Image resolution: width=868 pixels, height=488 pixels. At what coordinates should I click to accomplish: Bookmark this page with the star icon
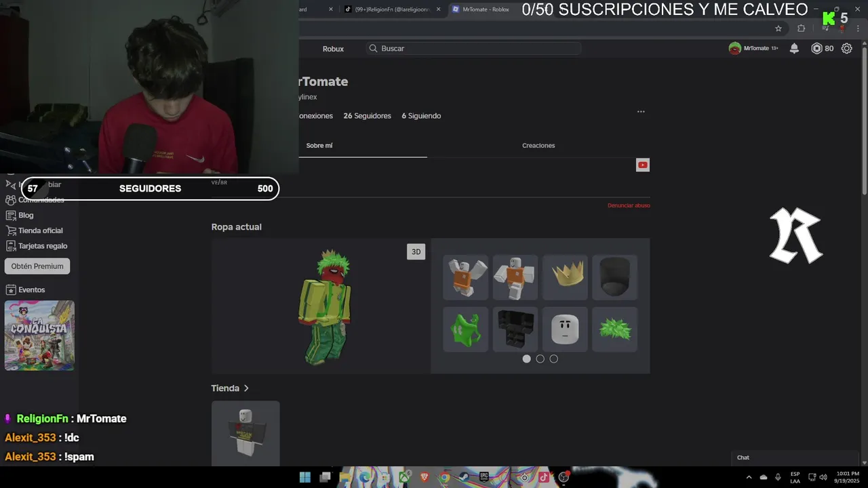tap(778, 28)
